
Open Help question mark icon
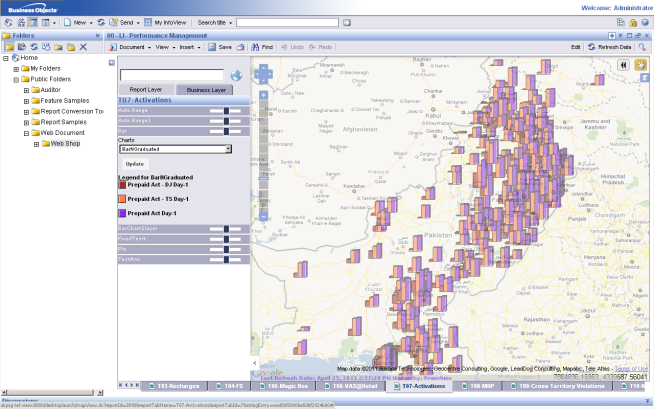[x=645, y=23]
